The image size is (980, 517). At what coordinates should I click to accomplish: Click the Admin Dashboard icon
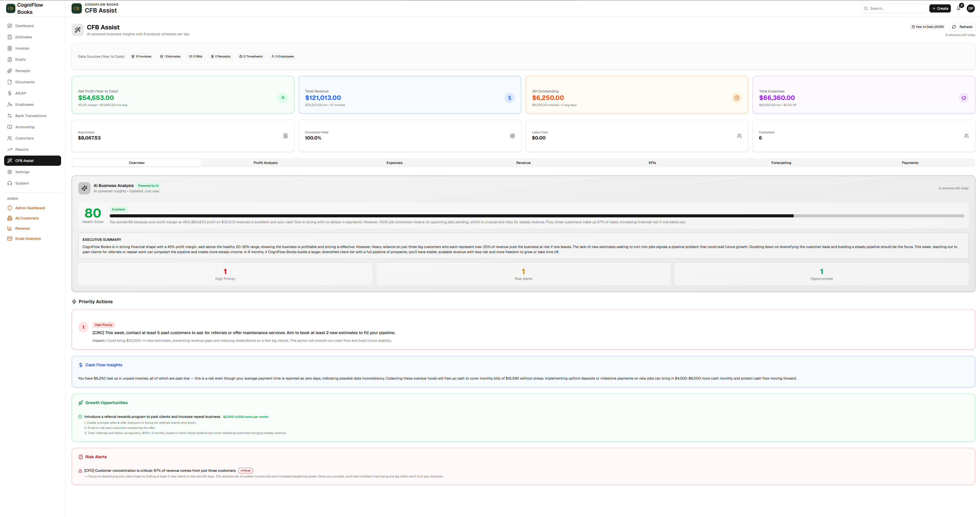coord(10,208)
